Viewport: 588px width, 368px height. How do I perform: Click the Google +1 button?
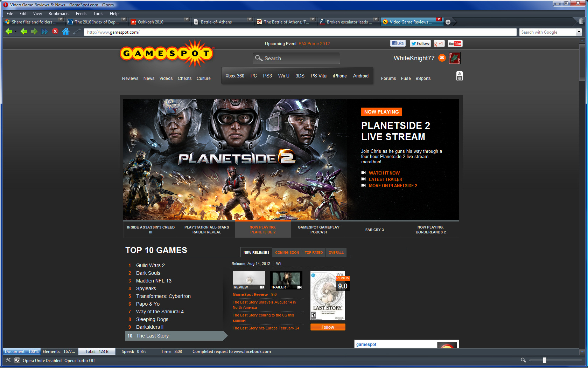tap(439, 43)
